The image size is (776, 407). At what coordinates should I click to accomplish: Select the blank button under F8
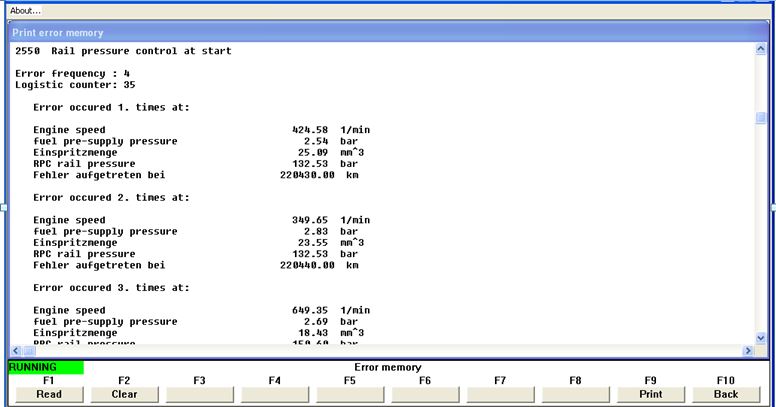(575, 394)
